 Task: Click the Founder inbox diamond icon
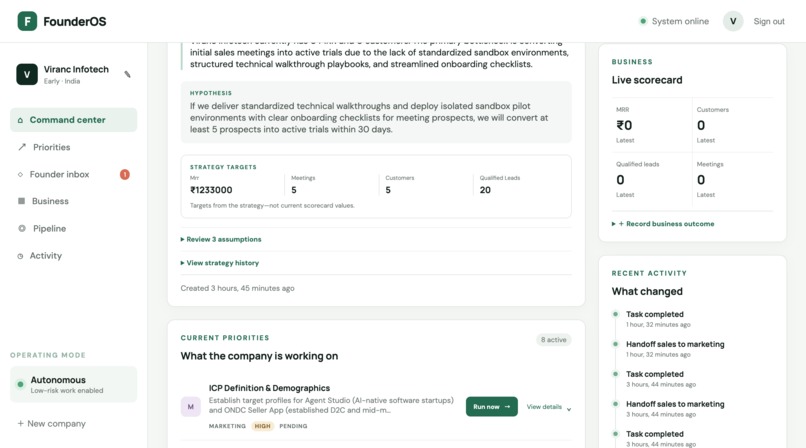point(20,175)
